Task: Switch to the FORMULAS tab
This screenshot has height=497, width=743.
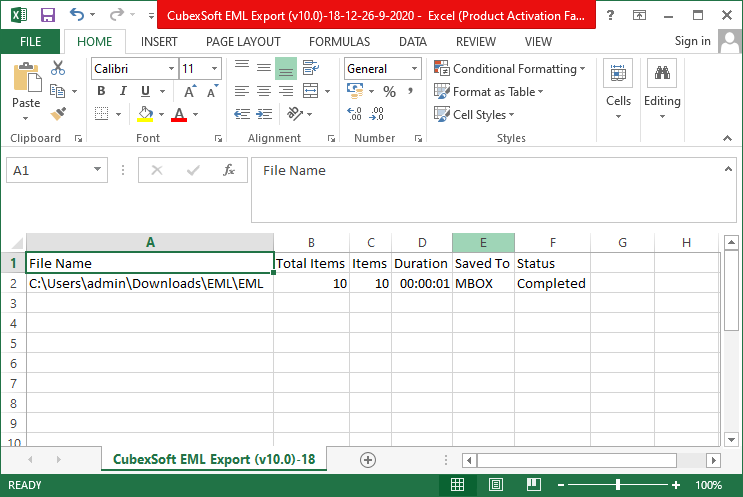Action: click(339, 42)
